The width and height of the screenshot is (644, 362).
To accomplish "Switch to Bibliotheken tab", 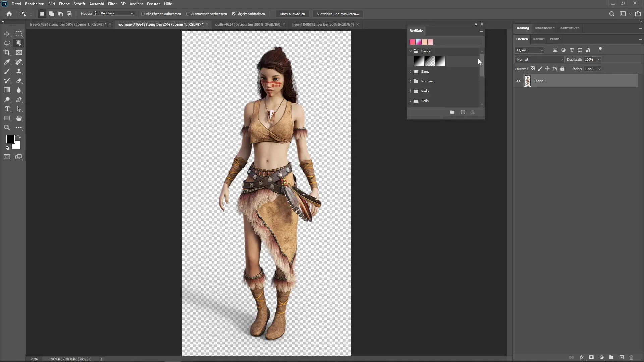I will 544,28.
